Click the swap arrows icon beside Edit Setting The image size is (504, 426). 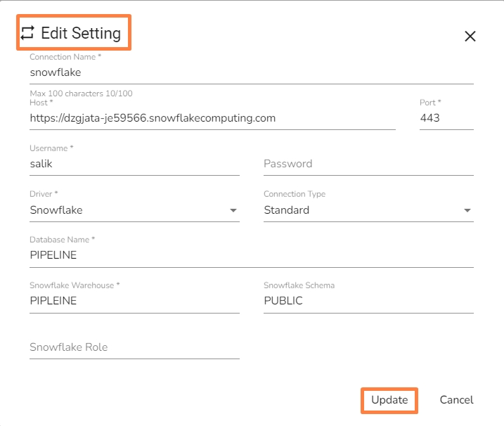(27, 33)
